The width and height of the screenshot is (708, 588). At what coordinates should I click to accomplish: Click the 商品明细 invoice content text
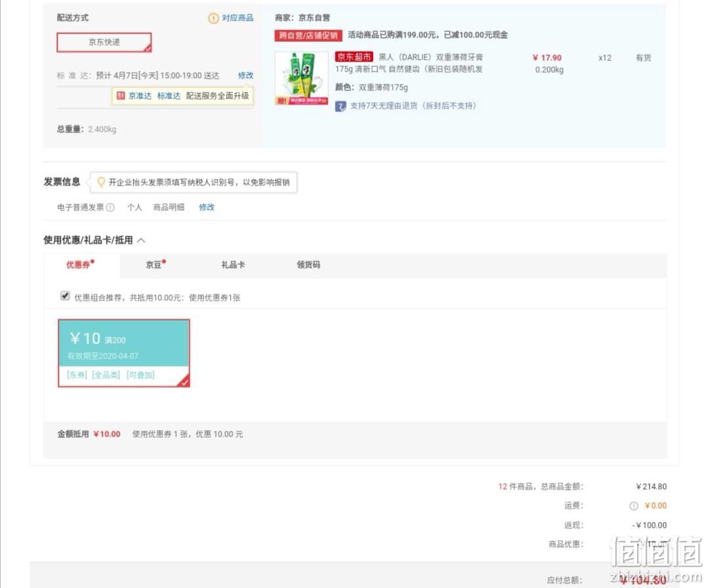pyautogui.click(x=169, y=207)
